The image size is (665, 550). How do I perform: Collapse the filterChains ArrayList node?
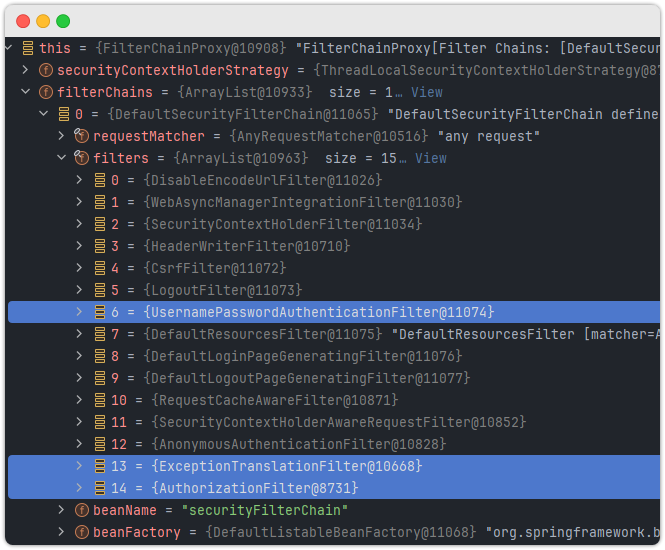click(25, 92)
